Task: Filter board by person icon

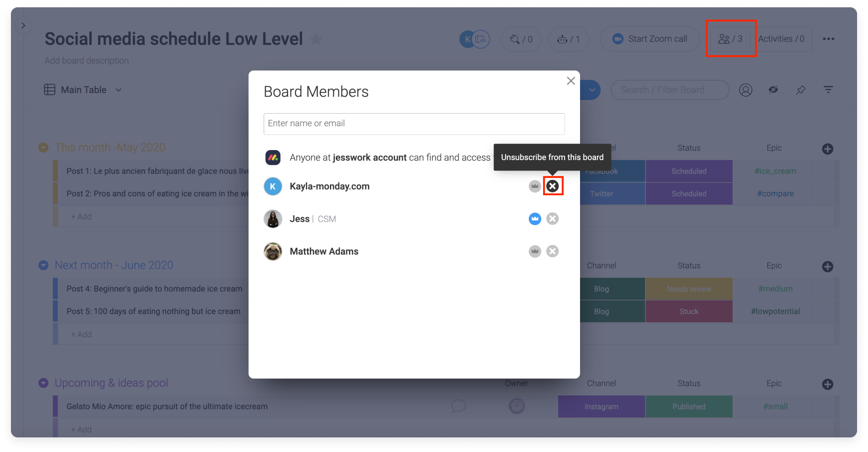Action: tap(745, 90)
